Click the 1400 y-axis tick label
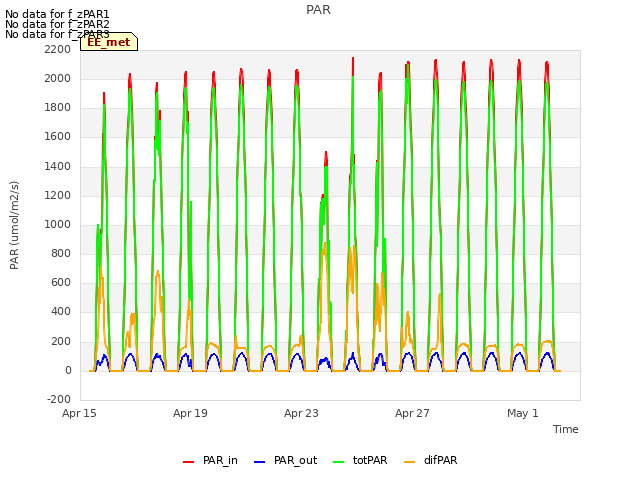 [x=58, y=167]
